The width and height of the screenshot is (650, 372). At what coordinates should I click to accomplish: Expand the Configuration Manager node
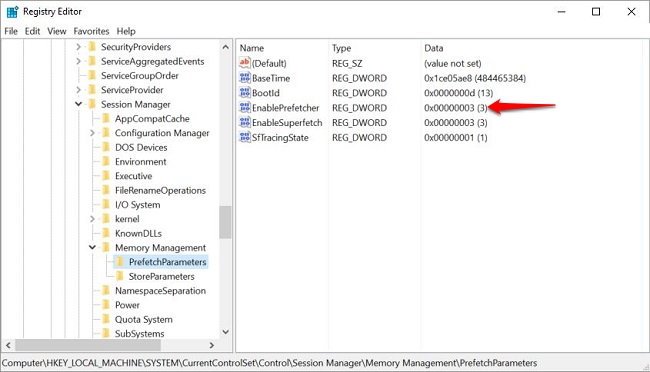coord(92,133)
